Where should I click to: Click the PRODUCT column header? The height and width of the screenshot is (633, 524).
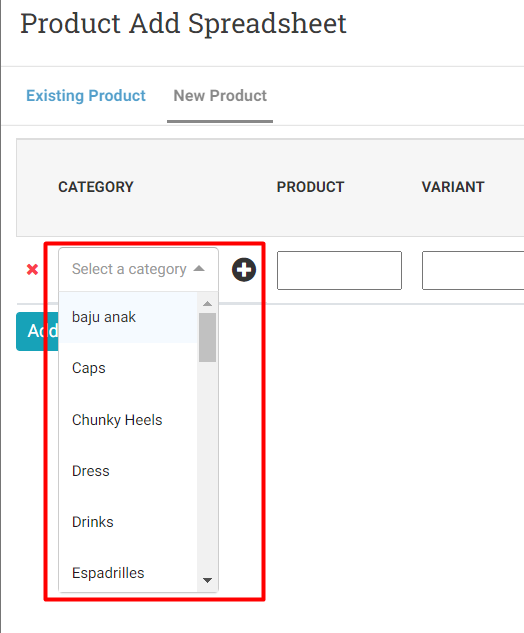310,187
